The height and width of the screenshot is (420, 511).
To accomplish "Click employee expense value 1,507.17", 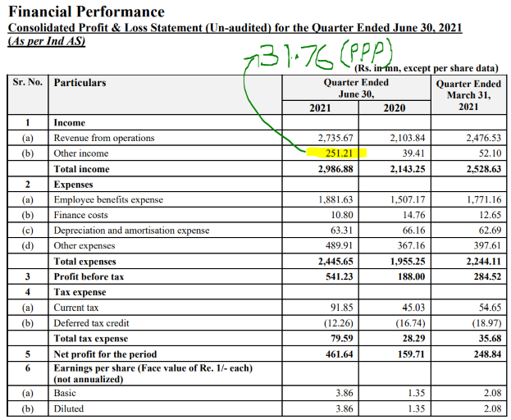I will [x=408, y=199].
